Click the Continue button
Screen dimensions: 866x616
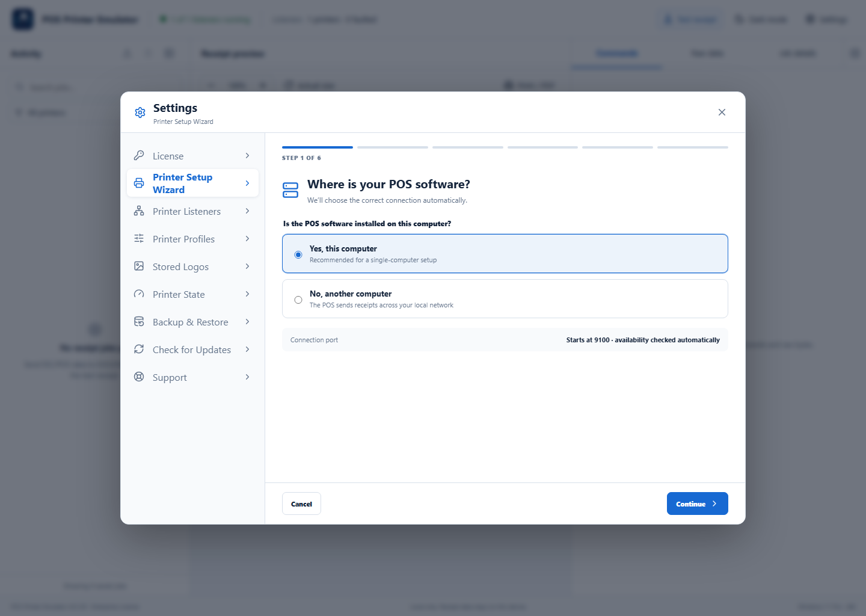click(697, 504)
